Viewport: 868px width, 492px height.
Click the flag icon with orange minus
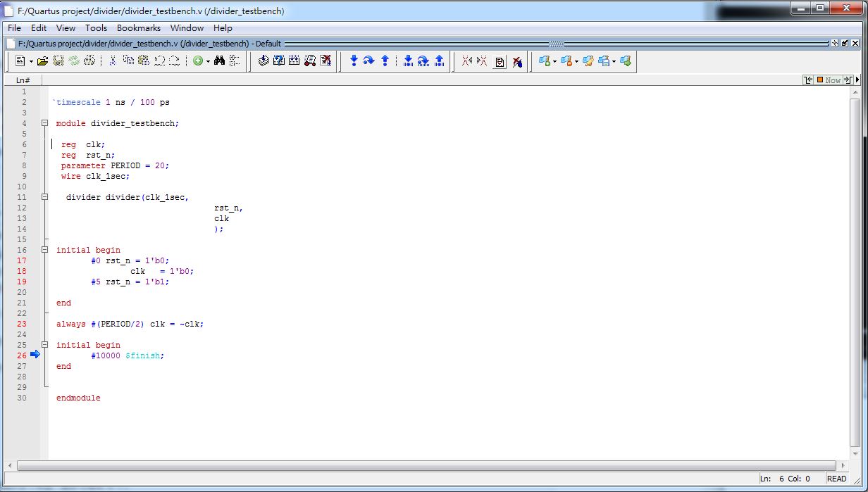pos(566,61)
